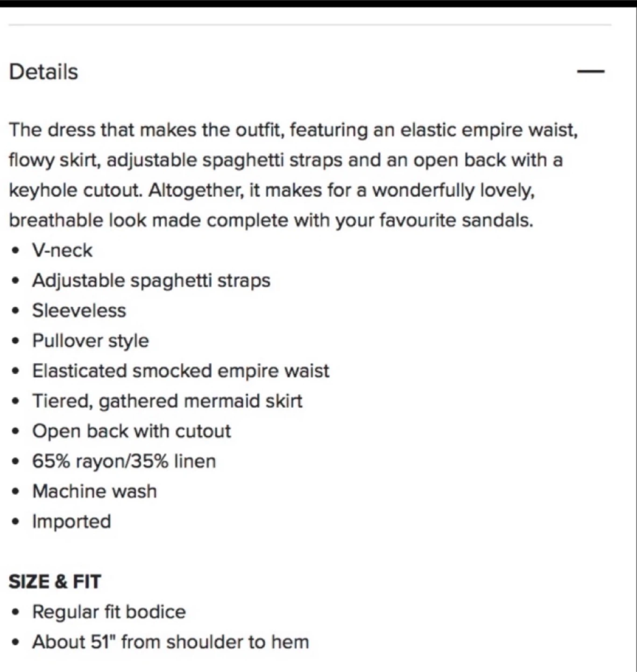Image resolution: width=637 pixels, height=672 pixels.
Task: Click the first line of dress description
Action: click(293, 130)
